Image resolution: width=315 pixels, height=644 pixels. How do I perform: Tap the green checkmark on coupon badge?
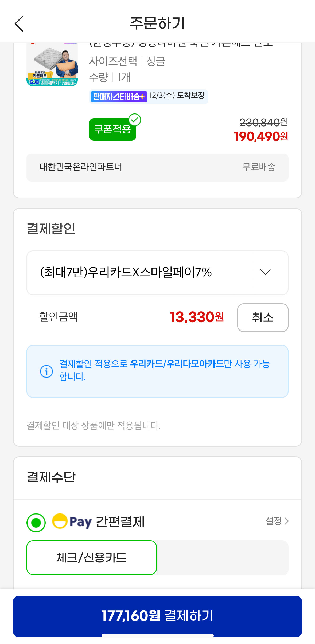[135, 120]
